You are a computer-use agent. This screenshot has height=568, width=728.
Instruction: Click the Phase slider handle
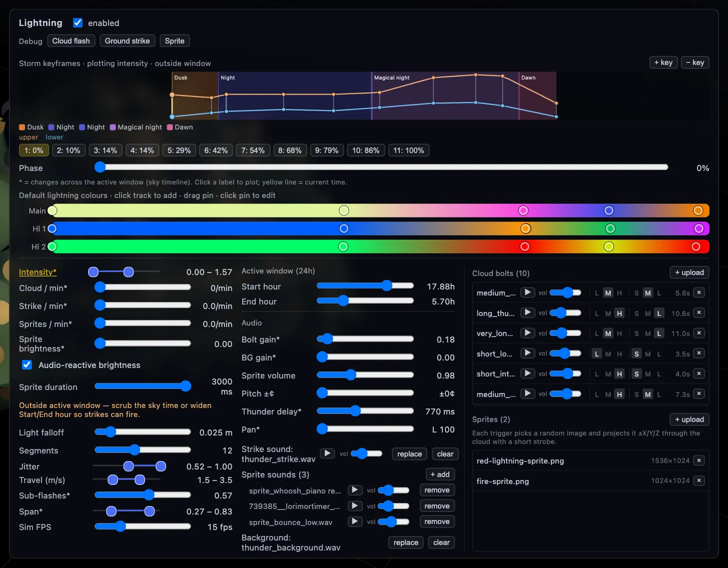click(x=100, y=167)
